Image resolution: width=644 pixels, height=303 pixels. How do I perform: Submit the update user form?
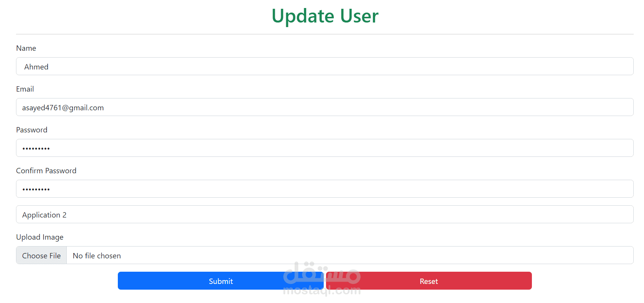click(x=220, y=281)
